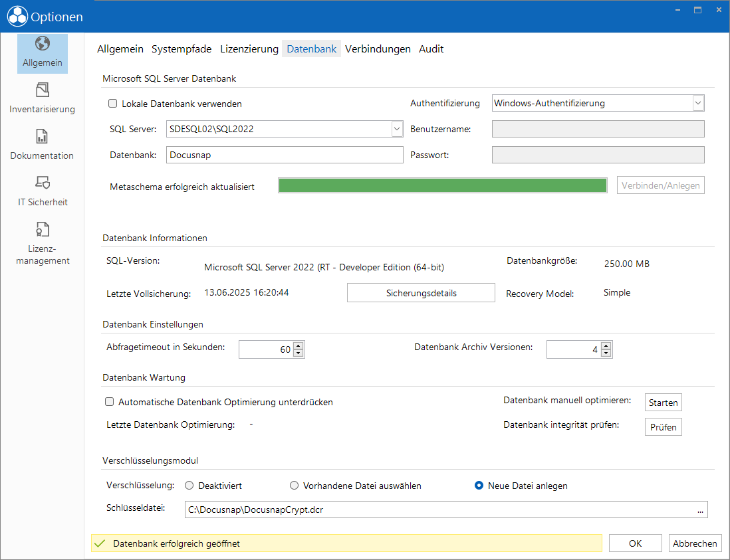Click the 'Simple' recovery model value
730x560 pixels.
pyautogui.click(x=617, y=292)
